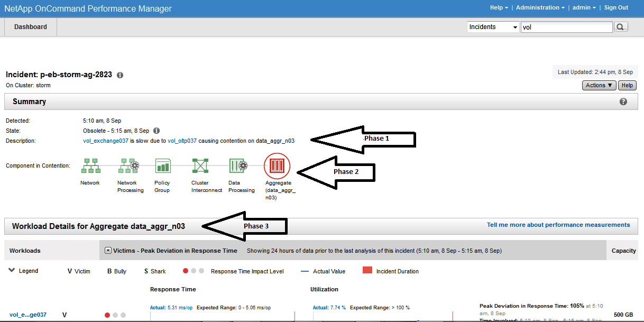Click the Last Updated 2:44 pm text
The height and width of the screenshot is (322, 644).
point(595,72)
